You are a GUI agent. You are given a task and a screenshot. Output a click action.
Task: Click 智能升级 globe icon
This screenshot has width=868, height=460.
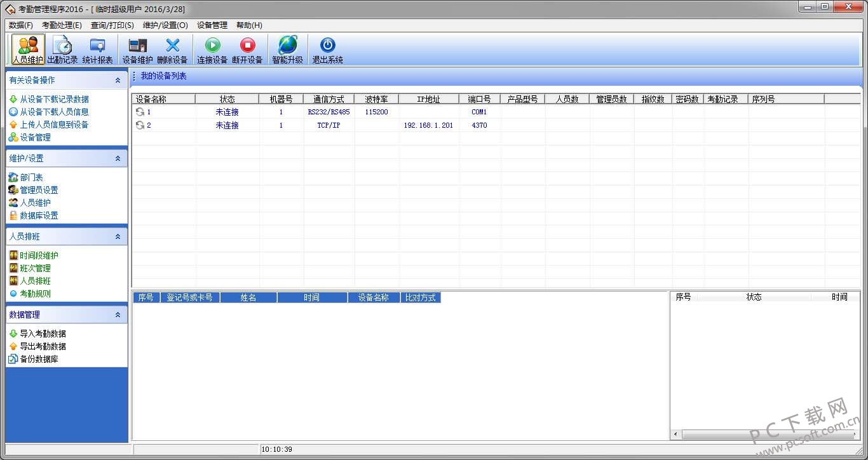[x=287, y=45]
